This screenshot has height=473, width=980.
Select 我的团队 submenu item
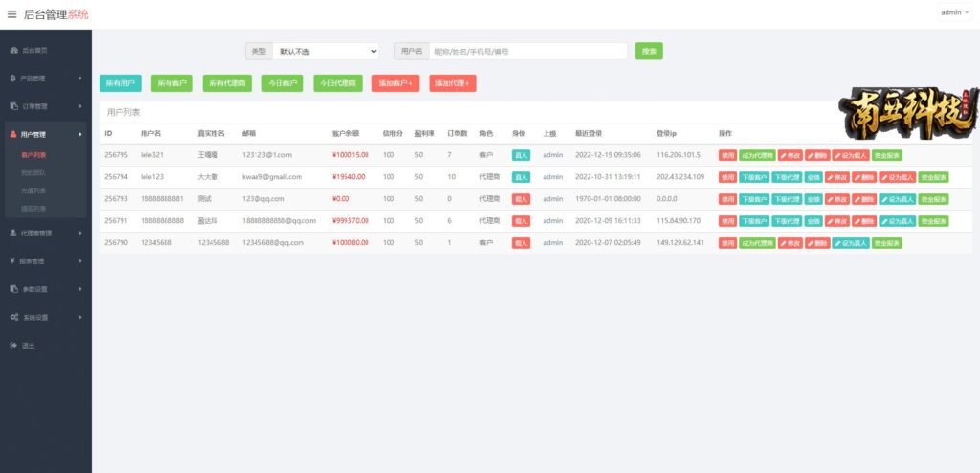pos(33,172)
